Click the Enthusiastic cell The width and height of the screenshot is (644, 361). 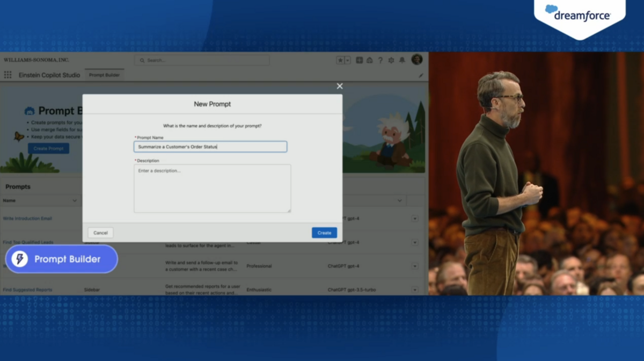coord(259,290)
